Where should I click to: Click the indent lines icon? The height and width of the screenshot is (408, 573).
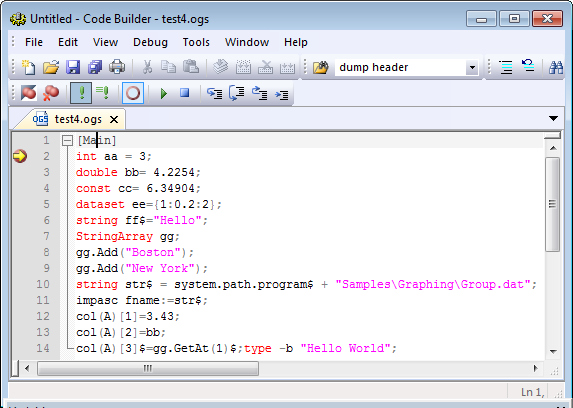[x=506, y=67]
